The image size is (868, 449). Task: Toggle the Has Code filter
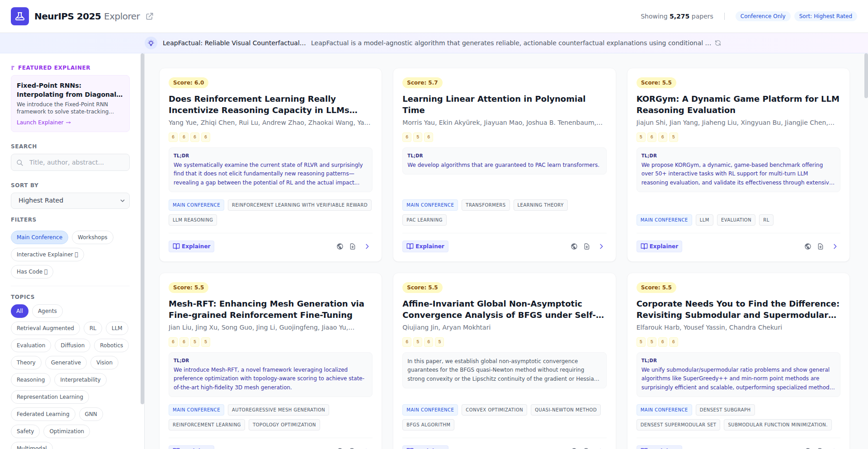pos(32,272)
